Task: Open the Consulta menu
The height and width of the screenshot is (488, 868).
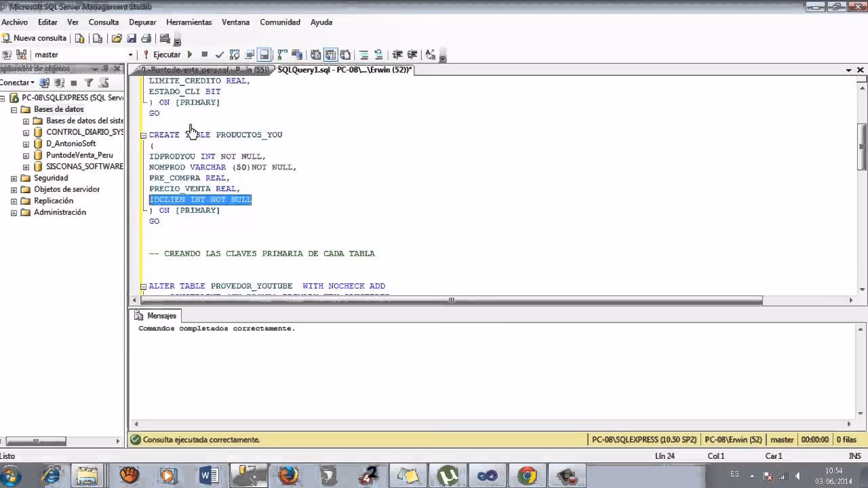Action: pos(104,22)
